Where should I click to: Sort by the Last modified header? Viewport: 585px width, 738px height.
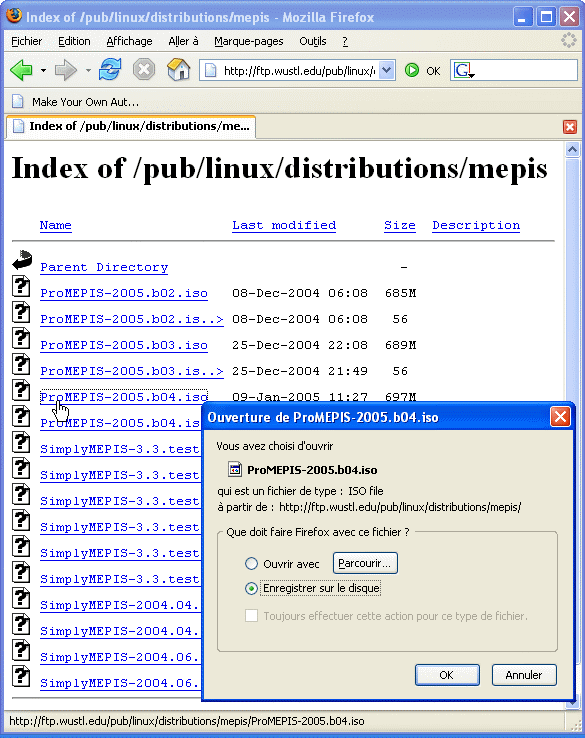coord(284,225)
